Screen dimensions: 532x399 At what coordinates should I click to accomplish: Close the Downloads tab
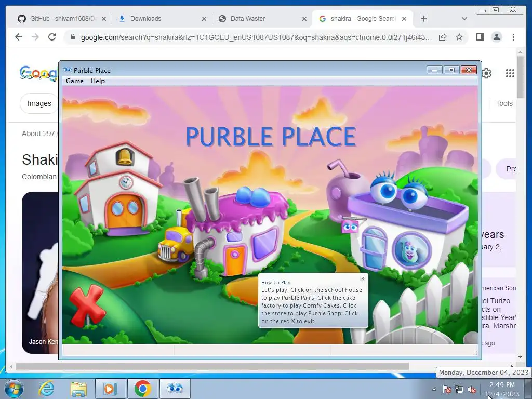tap(204, 19)
